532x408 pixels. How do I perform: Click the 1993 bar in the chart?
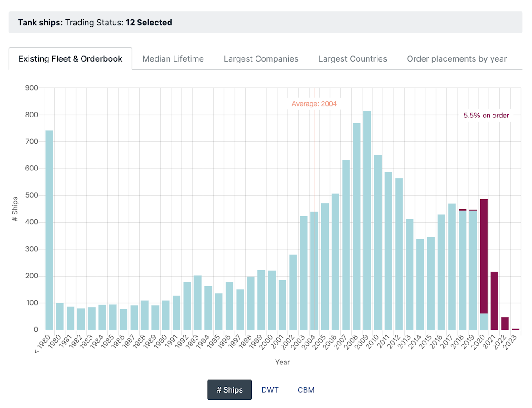click(198, 303)
